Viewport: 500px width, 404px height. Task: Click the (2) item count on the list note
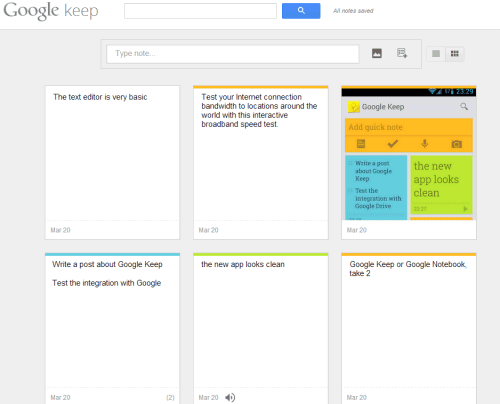(x=170, y=397)
